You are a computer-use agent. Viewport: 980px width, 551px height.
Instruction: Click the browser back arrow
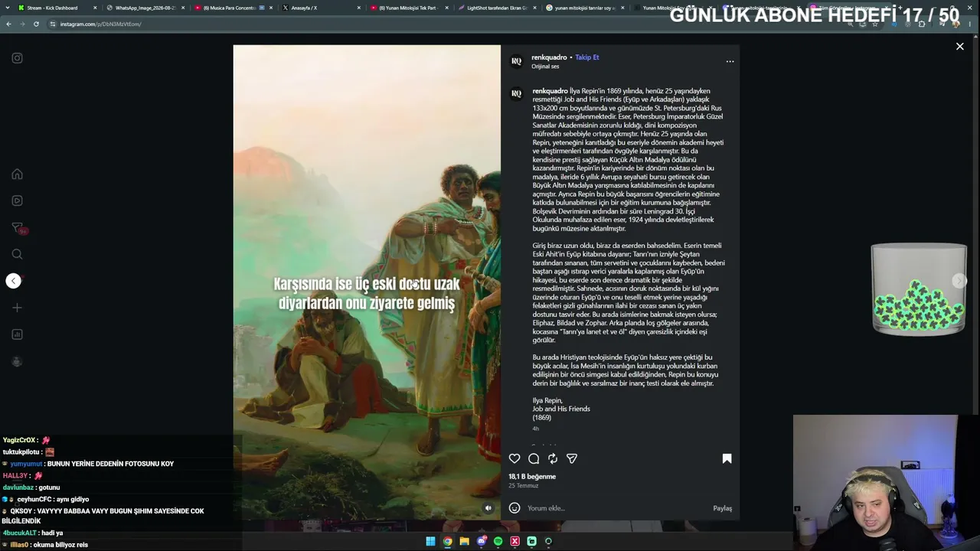coord(8,24)
